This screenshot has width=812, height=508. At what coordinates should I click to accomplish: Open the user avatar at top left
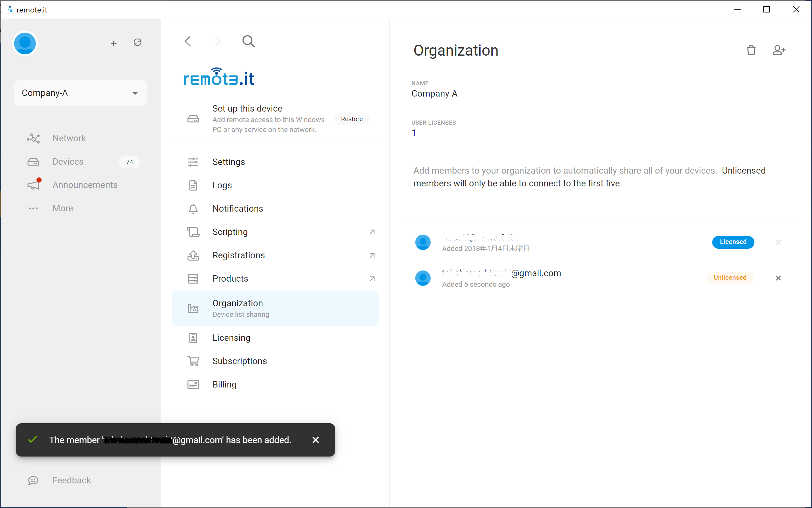pyautogui.click(x=25, y=43)
